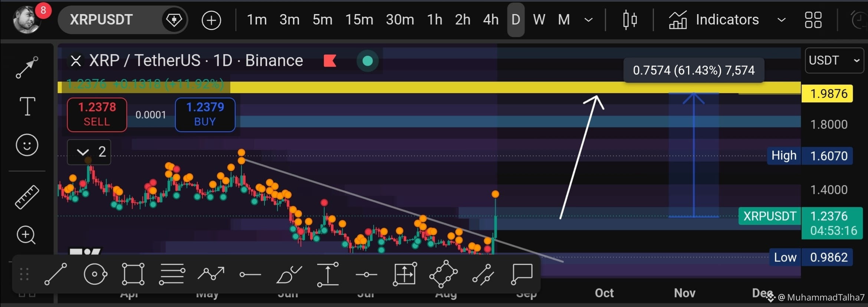This screenshot has width=868, height=307.
Task: Select the zigzag Path arrow tool
Action: point(211,274)
